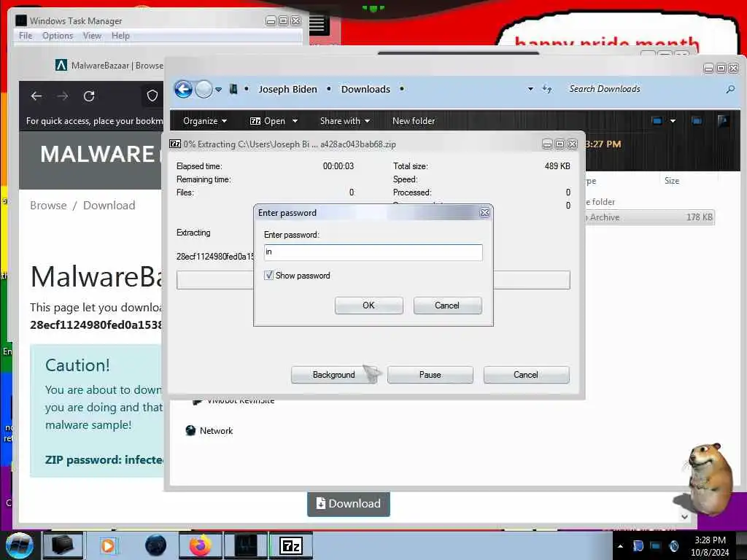The image size is (747, 560).
Task: Click the Downloads breadcrumb segment
Action: tap(365, 89)
